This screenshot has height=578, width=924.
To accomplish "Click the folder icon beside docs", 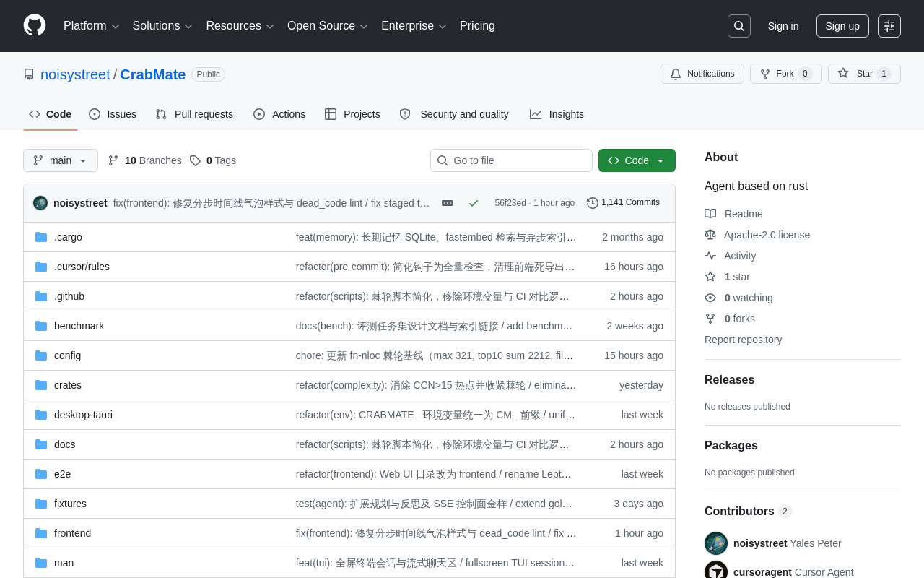I will point(41,444).
